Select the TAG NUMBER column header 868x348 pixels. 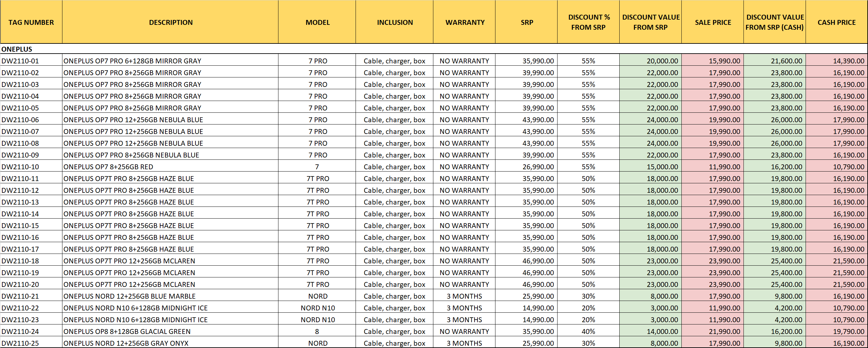[x=31, y=22]
